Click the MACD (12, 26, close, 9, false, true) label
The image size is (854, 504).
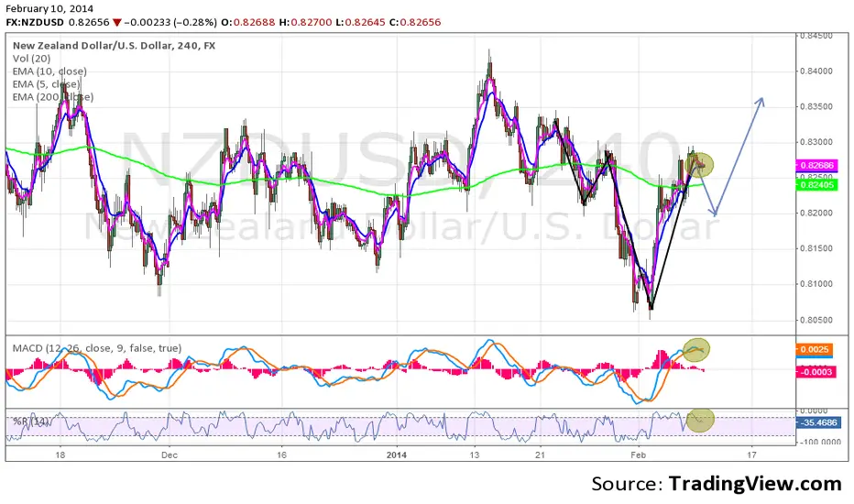(x=97, y=347)
